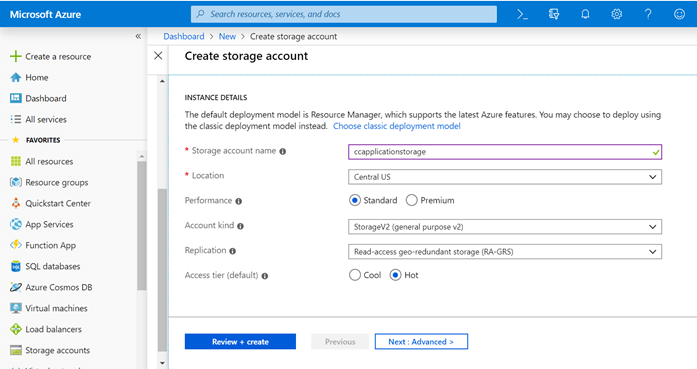697x369 pixels.
Task: Click the sidebar favorites scrollbar thumb
Action: pyautogui.click(x=142, y=225)
